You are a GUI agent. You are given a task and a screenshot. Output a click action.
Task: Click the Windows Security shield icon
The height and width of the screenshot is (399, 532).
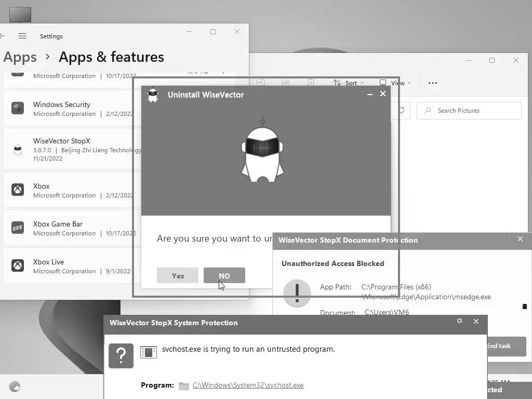coord(18,108)
